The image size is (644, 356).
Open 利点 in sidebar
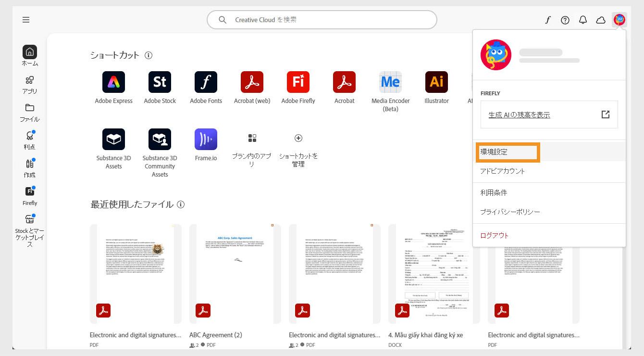(x=30, y=140)
